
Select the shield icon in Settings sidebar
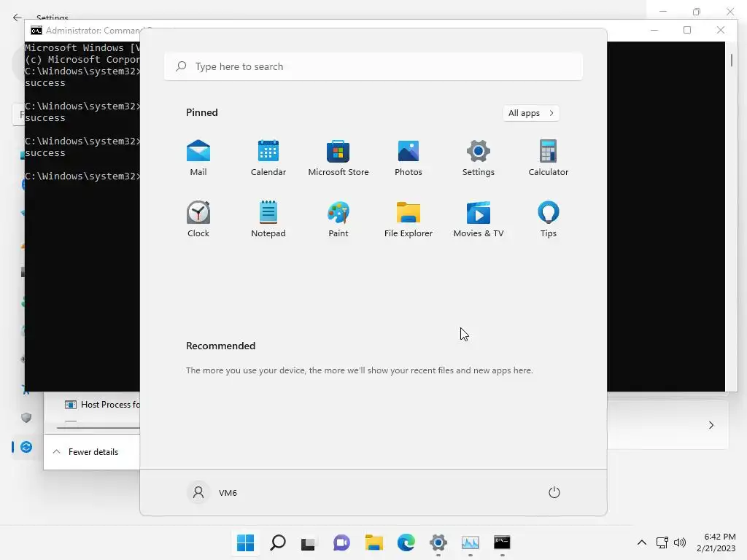(26, 418)
